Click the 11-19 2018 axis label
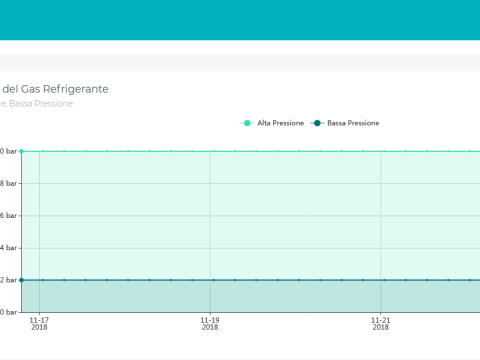Screen dimensions: 480x360 (x=210, y=324)
